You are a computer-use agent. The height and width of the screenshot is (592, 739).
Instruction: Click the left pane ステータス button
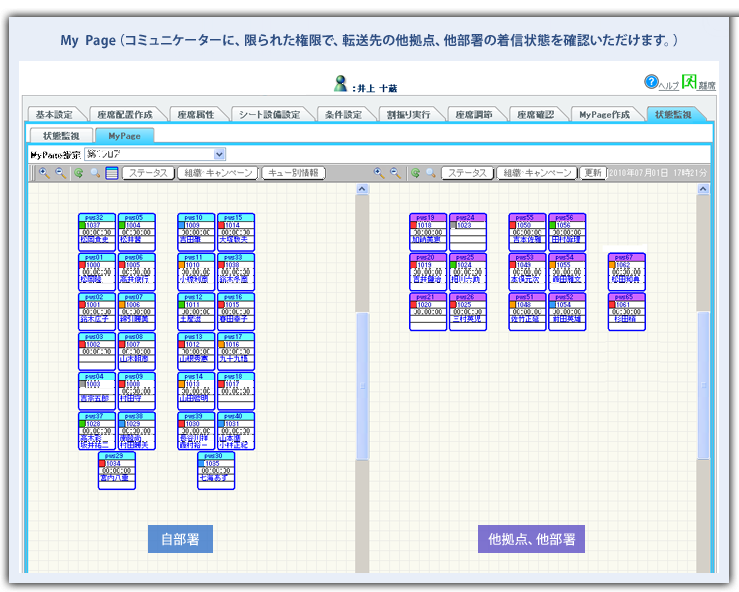pyautogui.click(x=148, y=173)
